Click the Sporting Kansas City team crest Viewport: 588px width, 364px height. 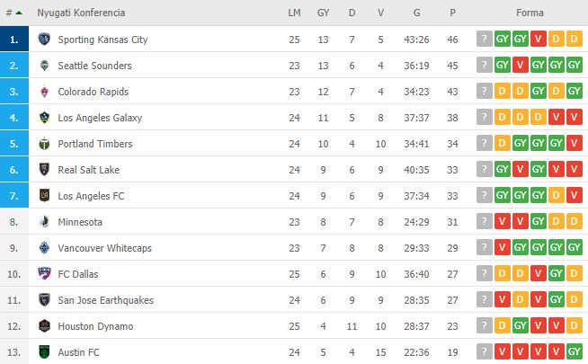click(x=44, y=39)
